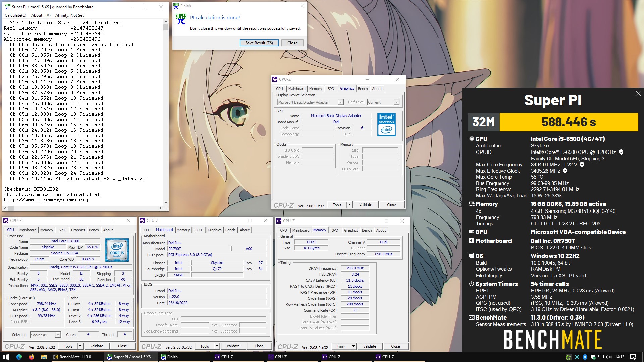Screen dimensions: 644x362
Task: Click the System Timers clock icon
Action: pyautogui.click(x=472, y=284)
